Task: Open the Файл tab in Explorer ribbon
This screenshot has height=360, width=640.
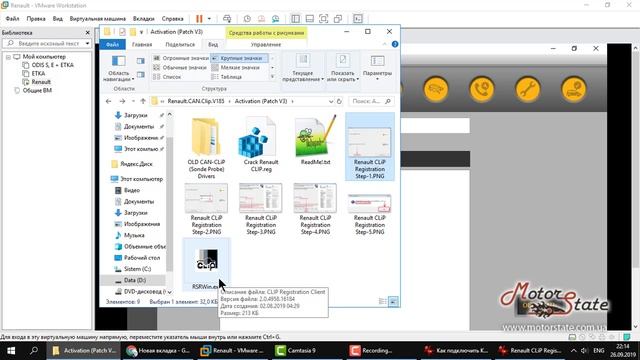Action: tap(112, 44)
